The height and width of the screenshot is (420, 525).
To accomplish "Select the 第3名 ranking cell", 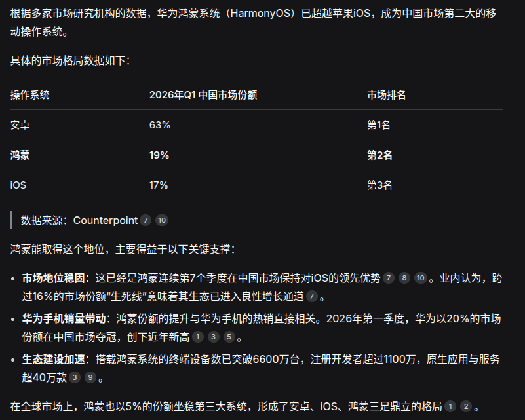I will pyautogui.click(x=379, y=185).
